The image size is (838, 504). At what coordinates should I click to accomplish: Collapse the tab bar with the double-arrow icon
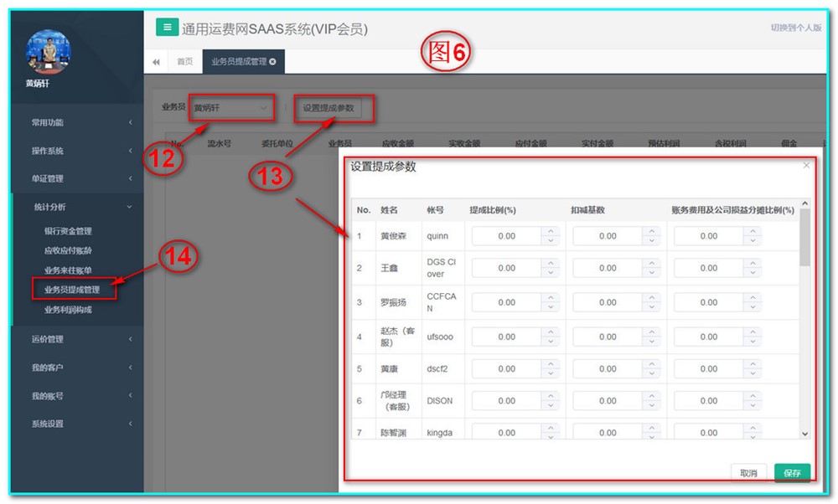[x=156, y=61]
